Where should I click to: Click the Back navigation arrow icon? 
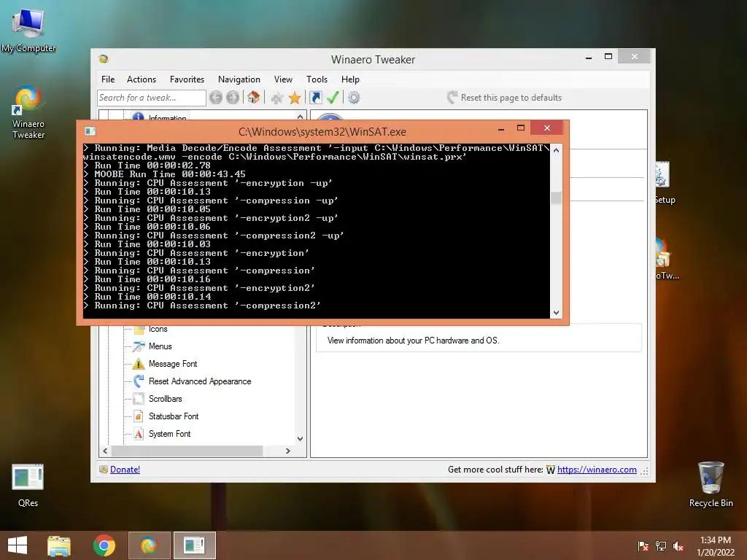[x=216, y=98]
